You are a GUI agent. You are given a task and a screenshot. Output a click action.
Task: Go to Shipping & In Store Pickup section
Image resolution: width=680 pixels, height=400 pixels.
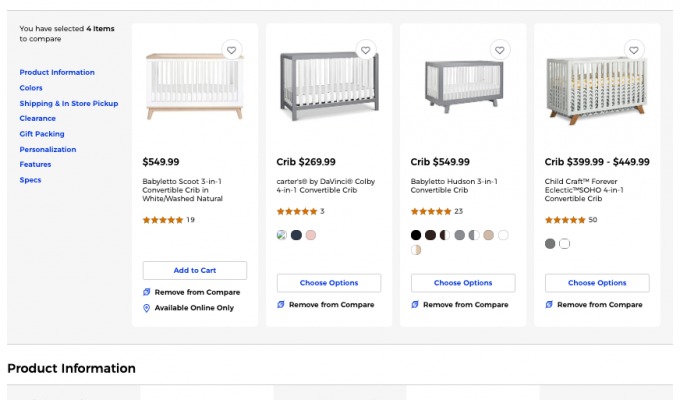point(68,103)
